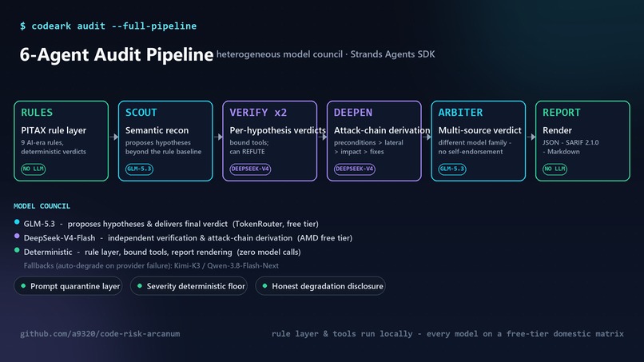The height and width of the screenshot is (362, 644).
Task: Click the "Prompt quarantine layer" pill
Action: click(x=68, y=286)
